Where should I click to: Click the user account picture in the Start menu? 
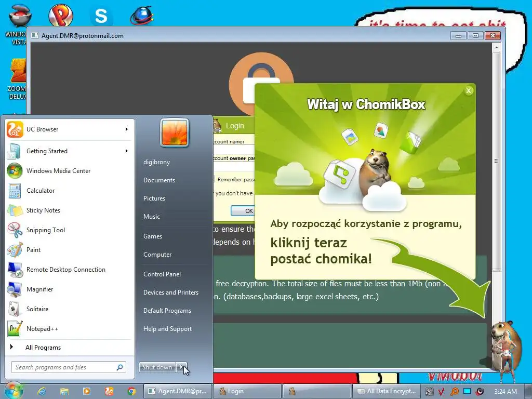pos(175,132)
